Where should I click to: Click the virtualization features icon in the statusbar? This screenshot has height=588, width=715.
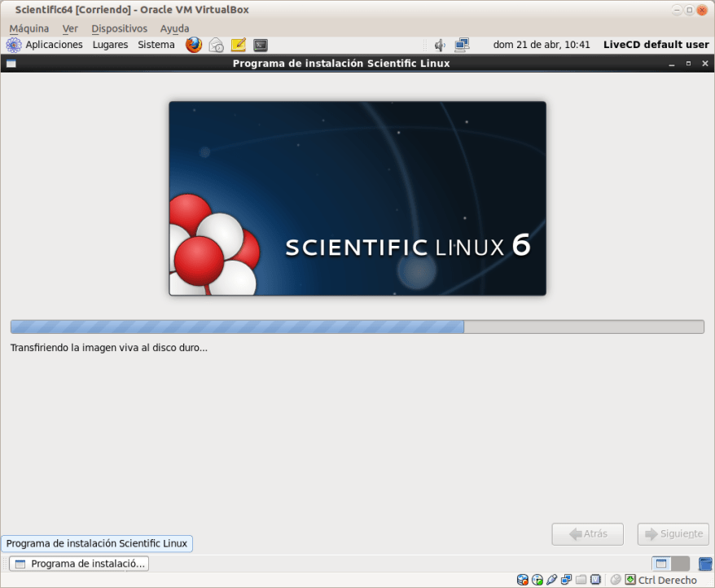pyautogui.click(x=595, y=579)
